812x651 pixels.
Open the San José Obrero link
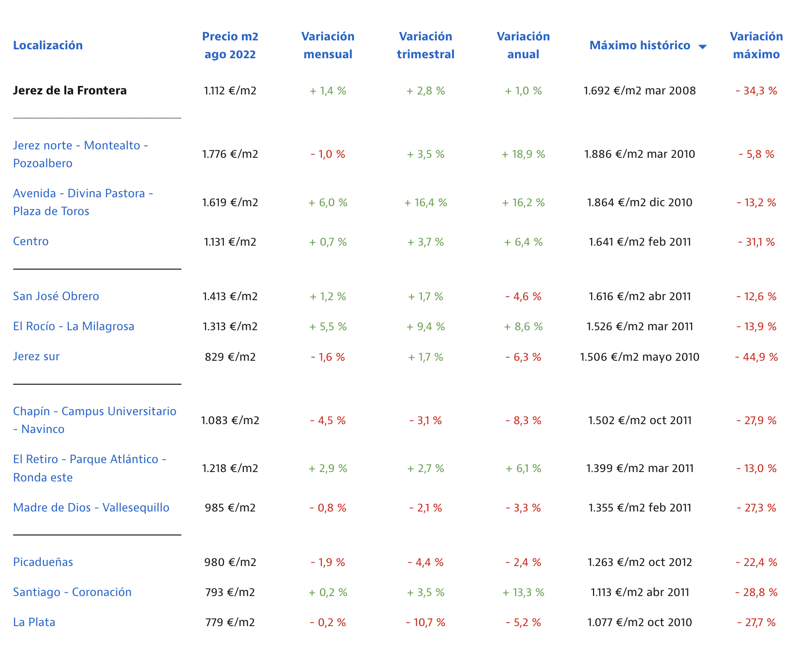[56, 296]
